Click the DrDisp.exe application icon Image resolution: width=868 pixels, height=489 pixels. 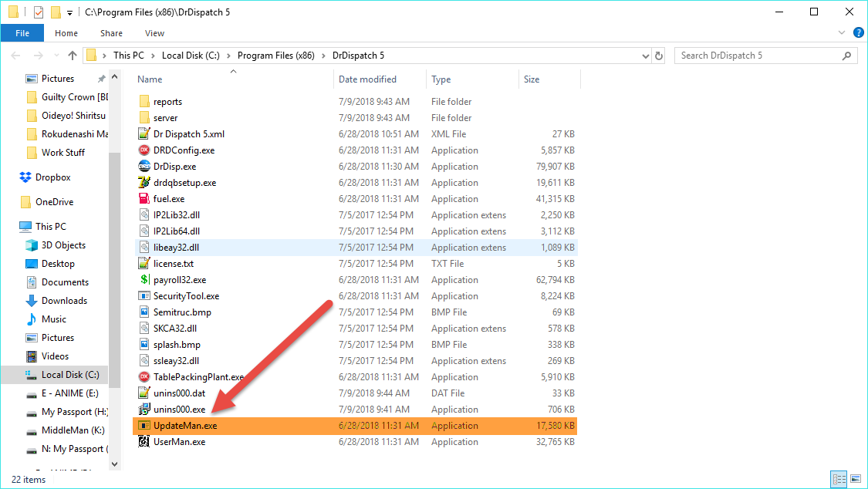[x=144, y=166]
